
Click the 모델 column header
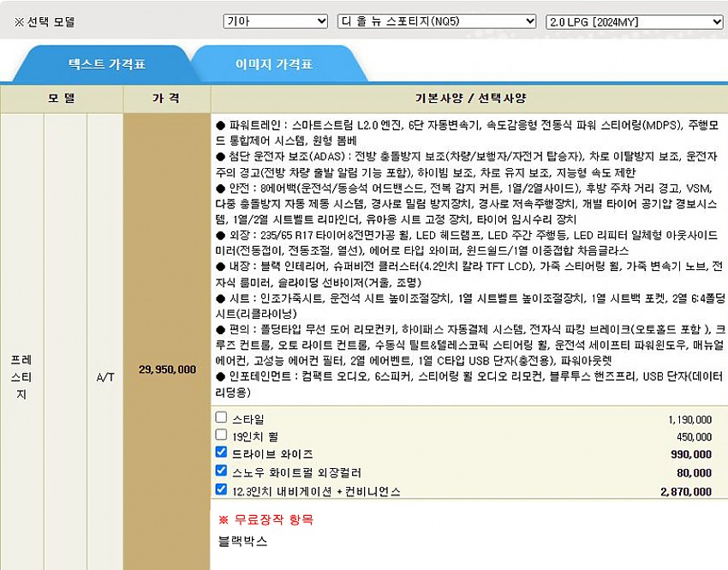pyautogui.click(x=62, y=99)
